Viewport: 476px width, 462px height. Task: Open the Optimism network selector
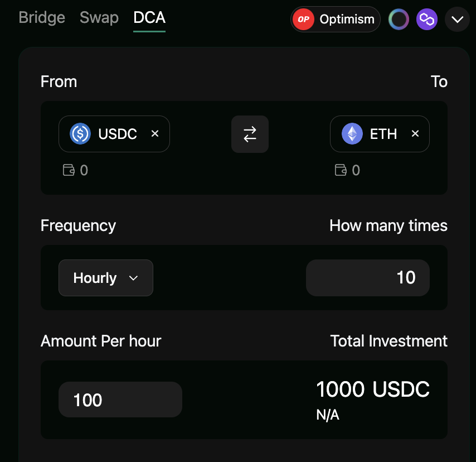coord(334,19)
